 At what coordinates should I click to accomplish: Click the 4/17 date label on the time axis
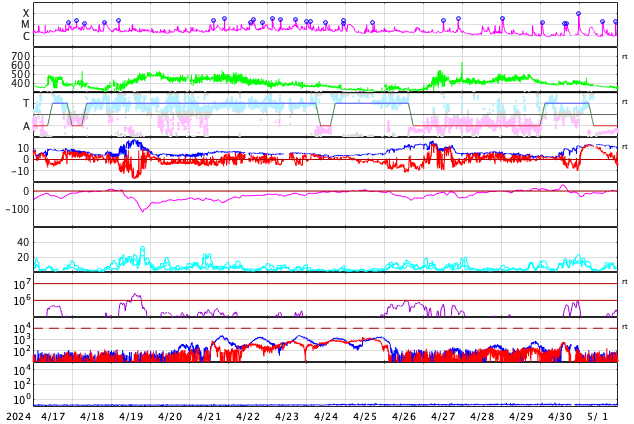(53, 416)
